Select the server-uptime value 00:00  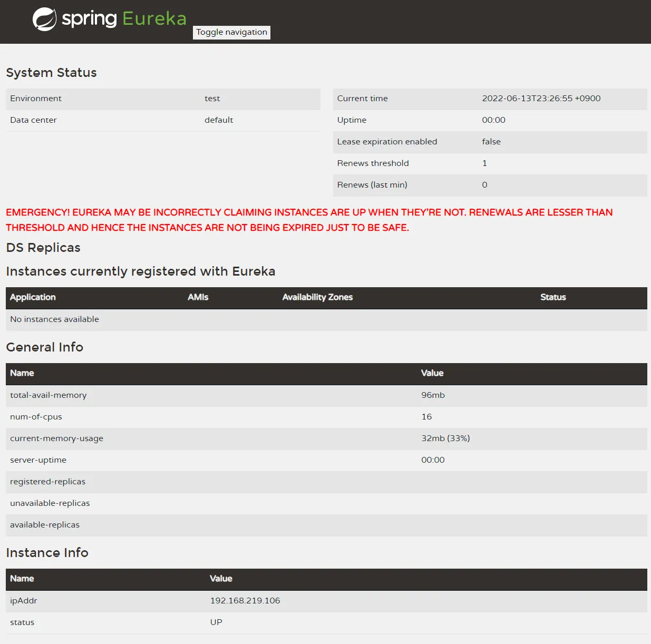coord(433,460)
